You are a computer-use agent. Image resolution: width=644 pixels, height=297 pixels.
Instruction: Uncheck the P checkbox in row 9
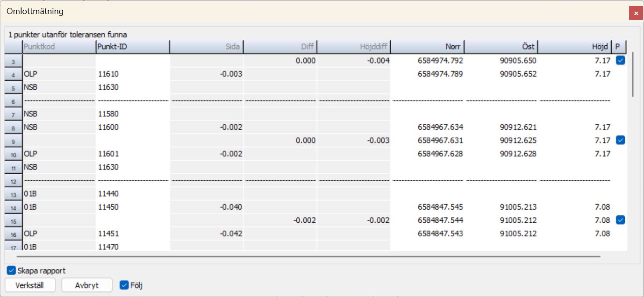coord(620,140)
